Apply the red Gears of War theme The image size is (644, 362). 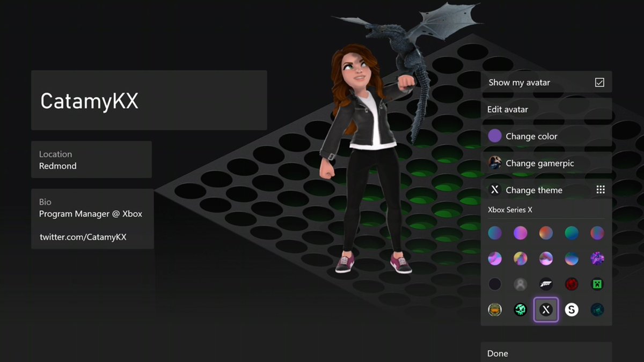pos(572,284)
